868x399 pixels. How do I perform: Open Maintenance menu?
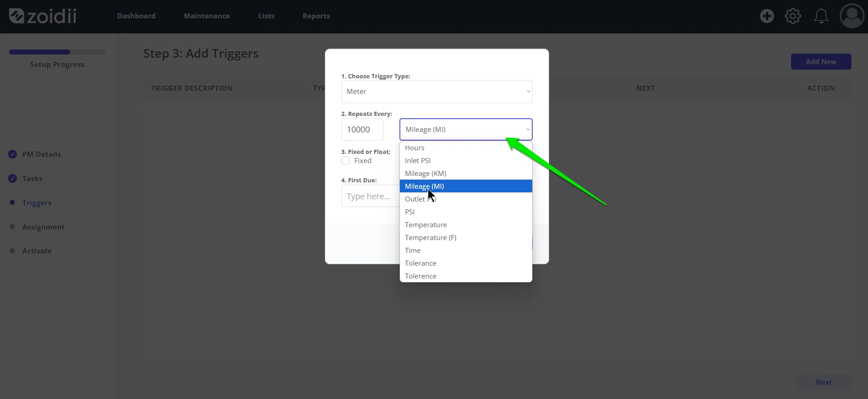(x=207, y=16)
